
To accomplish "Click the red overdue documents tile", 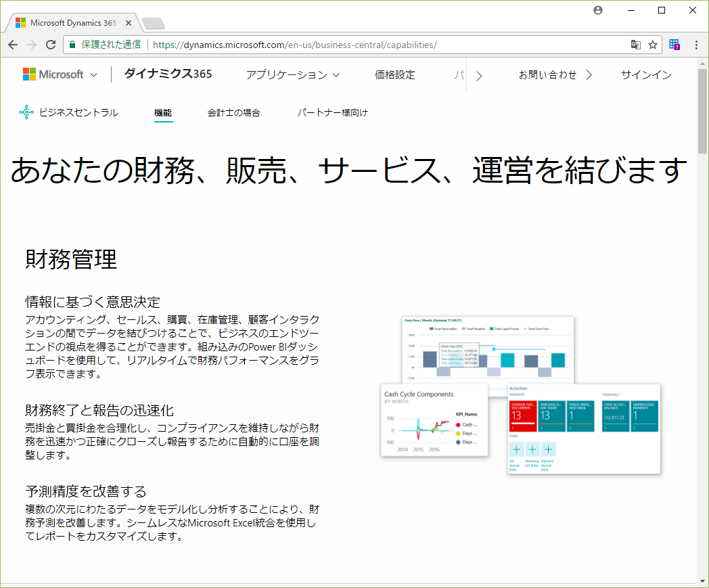I will coord(523,416).
